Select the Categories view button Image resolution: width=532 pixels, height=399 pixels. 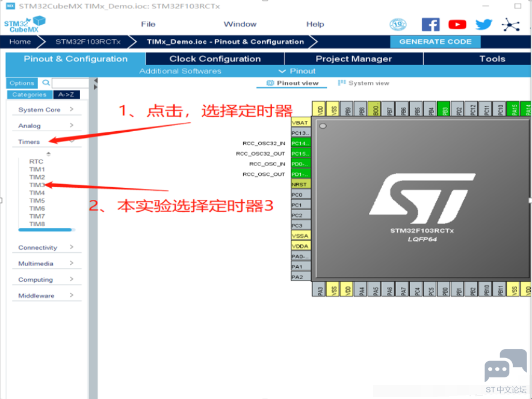pos(29,94)
